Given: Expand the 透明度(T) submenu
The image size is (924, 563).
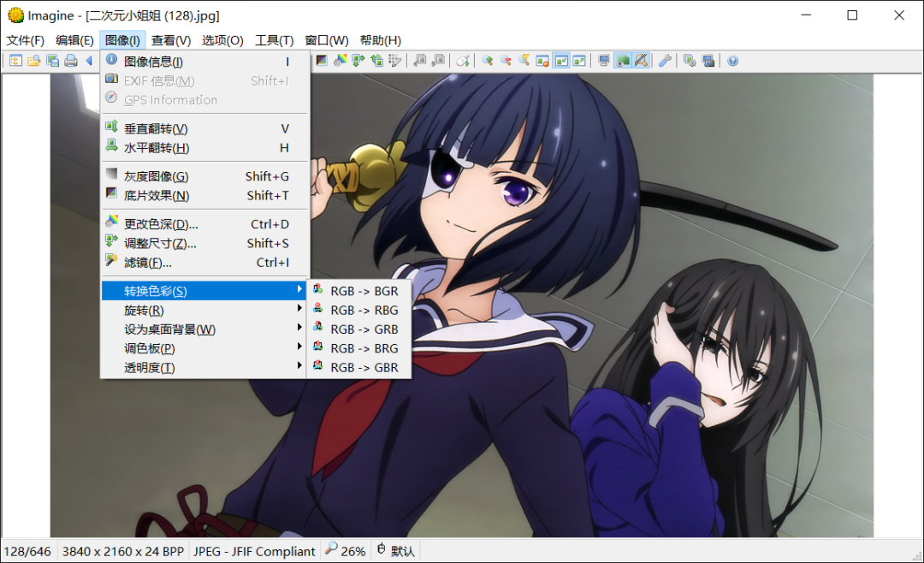Looking at the screenshot, I should pyautogui.click(x=205, y=367).
